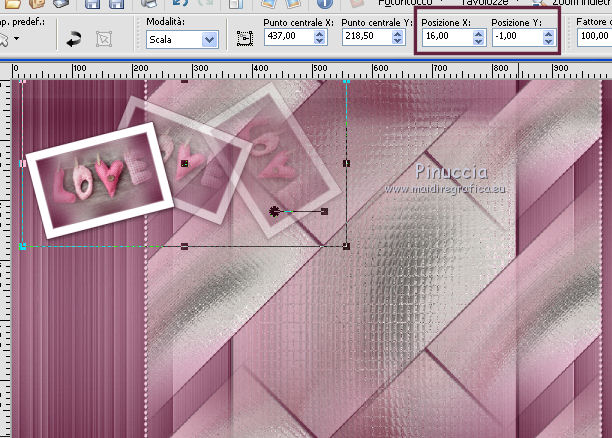Decrease Punto centrale X with down arrow

coord(320,41)
